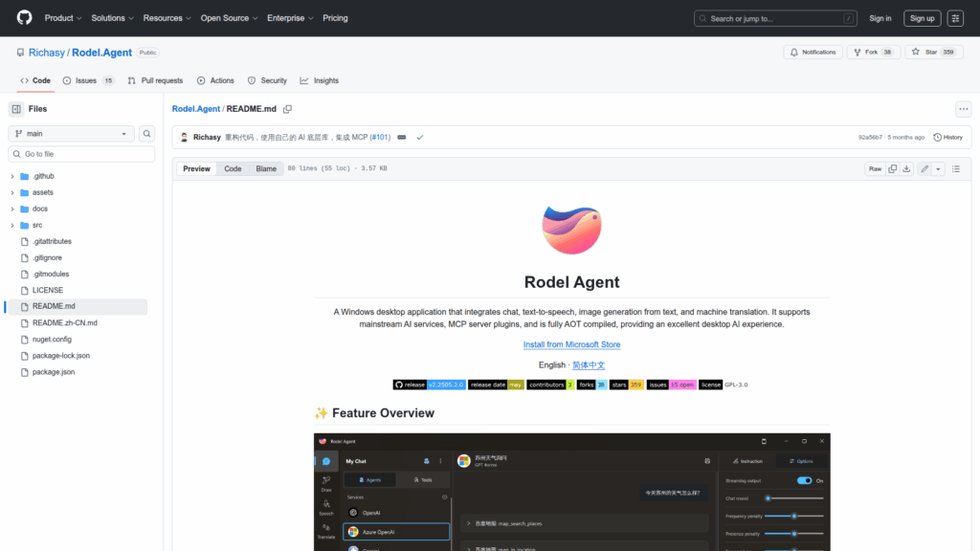The width and height of the screenshot is (980, 551).
Task: Open the main branch dropdown
Action: [x=72, y=134]
